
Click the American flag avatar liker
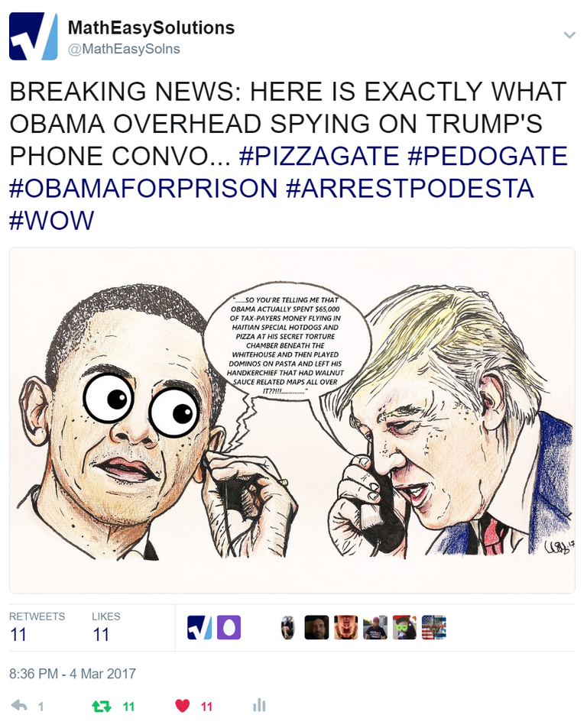click(433, 627)
